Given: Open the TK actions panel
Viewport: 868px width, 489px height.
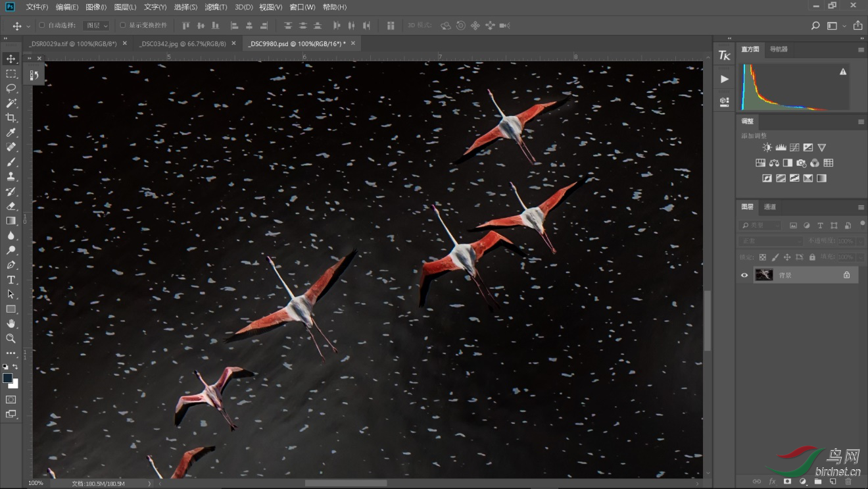Looking at the screenshot, I should 724,56.
